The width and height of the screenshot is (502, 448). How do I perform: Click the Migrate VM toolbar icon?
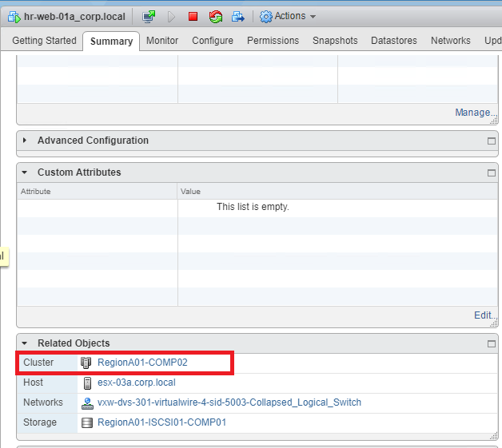tap(237, 16)
